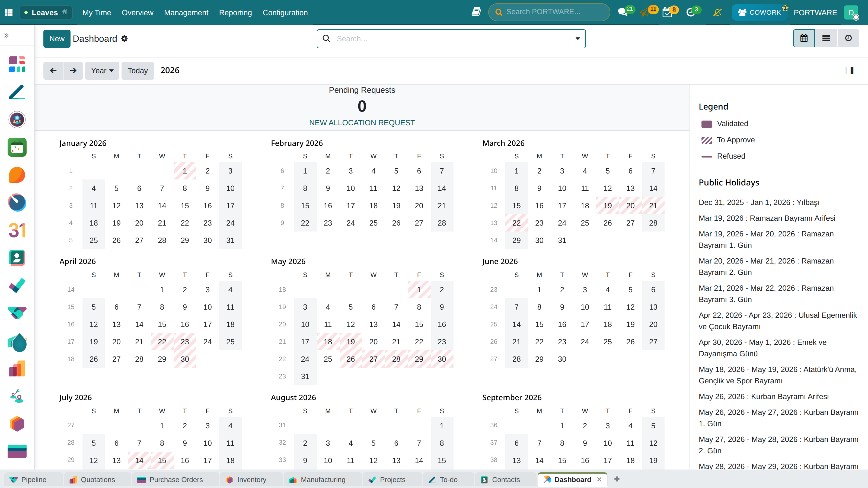Open the pen To-do app in sidebar
The width and height of the screenshot is (868, 488).
pyautogui.click(x=17, y=92)
